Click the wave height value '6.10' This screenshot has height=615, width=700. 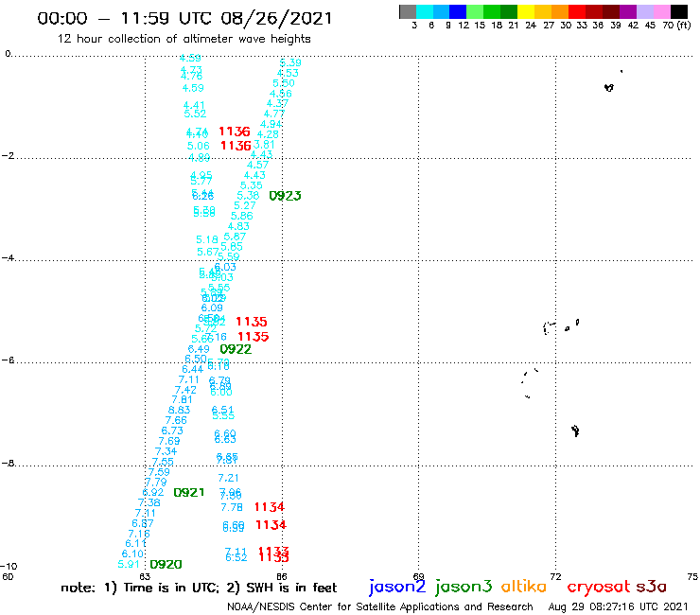click(x=132, y=553)
